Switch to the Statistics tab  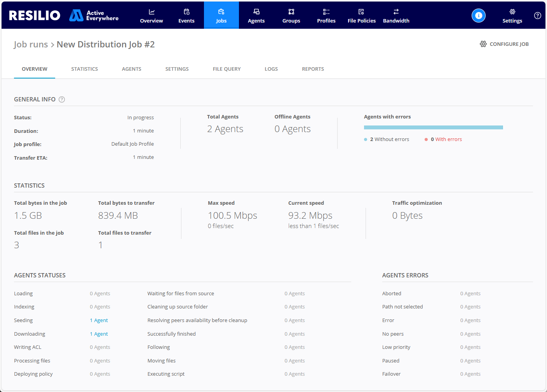(84, 69)
